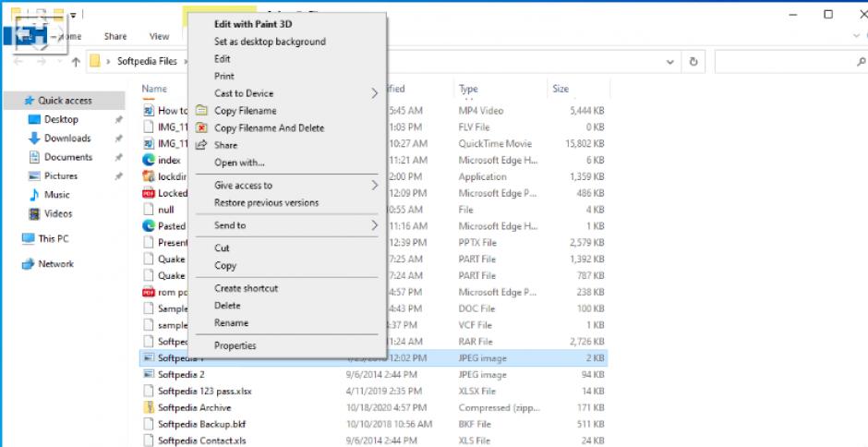Open the quick access toolbar dropdown arrow

tap(73, 15)
